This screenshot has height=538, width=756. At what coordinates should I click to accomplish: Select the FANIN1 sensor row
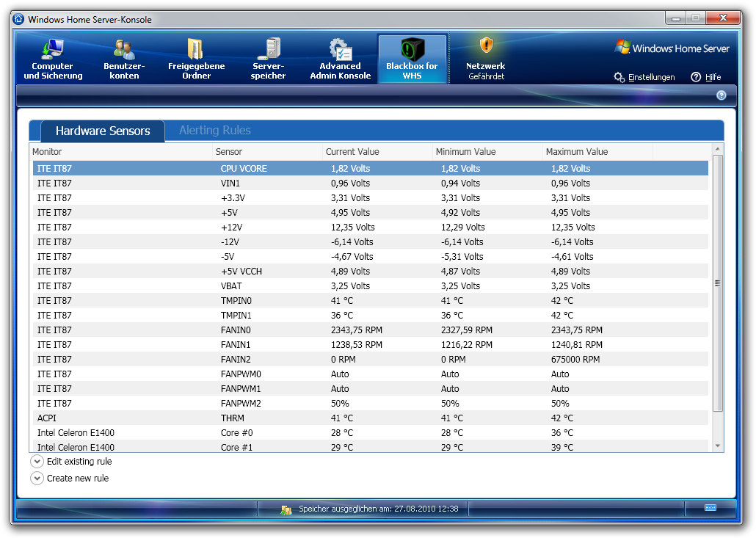[370, 345]
